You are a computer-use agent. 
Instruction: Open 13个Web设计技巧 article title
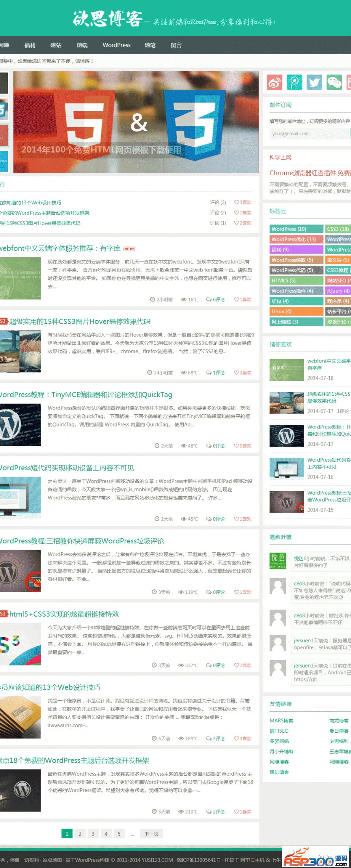50,687
